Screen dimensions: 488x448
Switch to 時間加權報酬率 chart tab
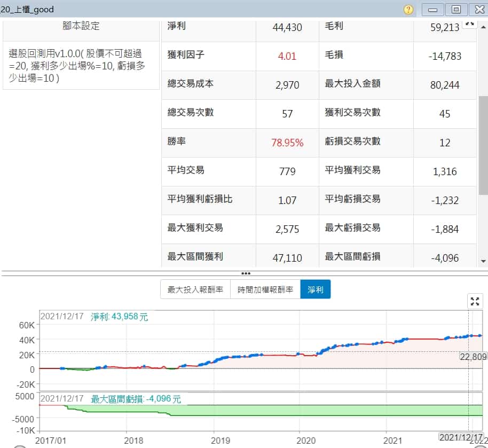point(265,290)
